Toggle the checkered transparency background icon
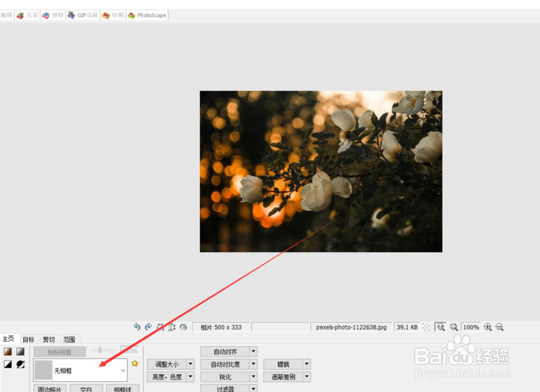This screenshot has height=392, width=540. pos(427,327)
